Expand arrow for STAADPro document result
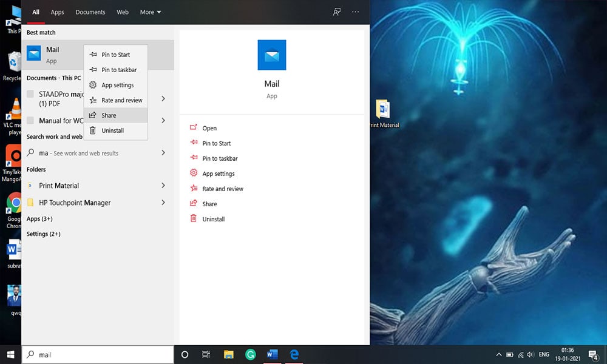 pyautogui.click(x=163, y=99)
